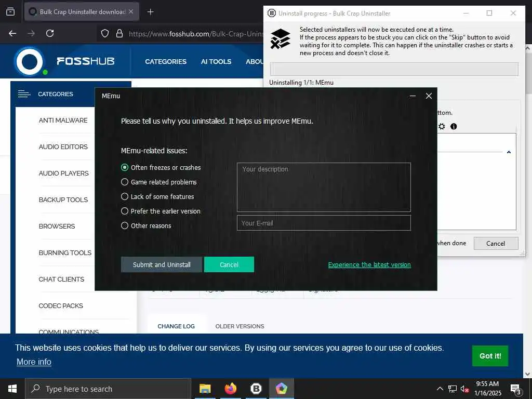Image resolution: width=532 pixels, height=399 pixels.
Task: Click the browser page scrollbar down arrow
Action: coord(528,374)
